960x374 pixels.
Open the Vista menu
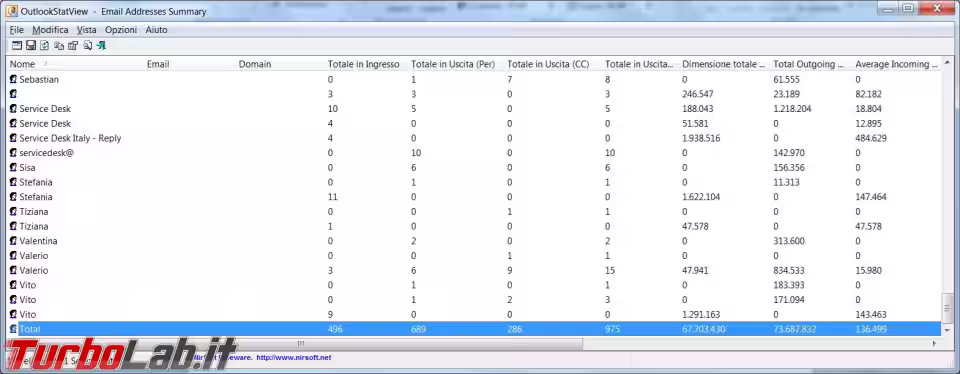click(86, 29)
